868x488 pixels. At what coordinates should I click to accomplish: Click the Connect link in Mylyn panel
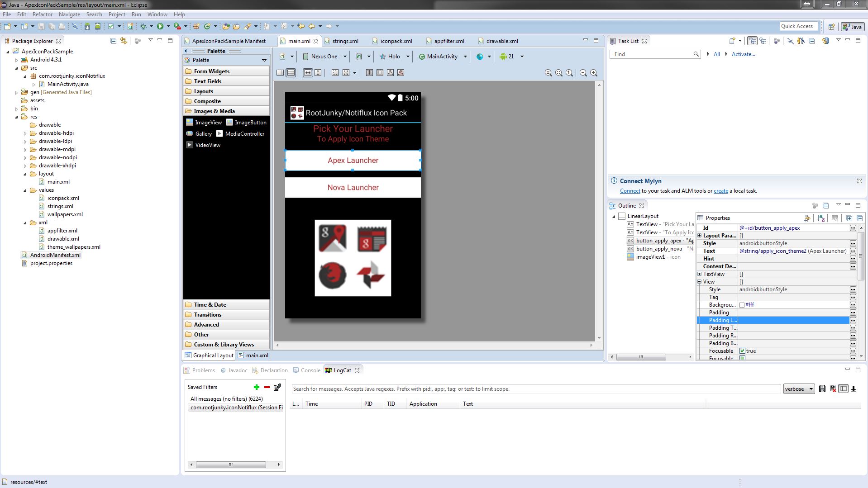coord(630,191)
